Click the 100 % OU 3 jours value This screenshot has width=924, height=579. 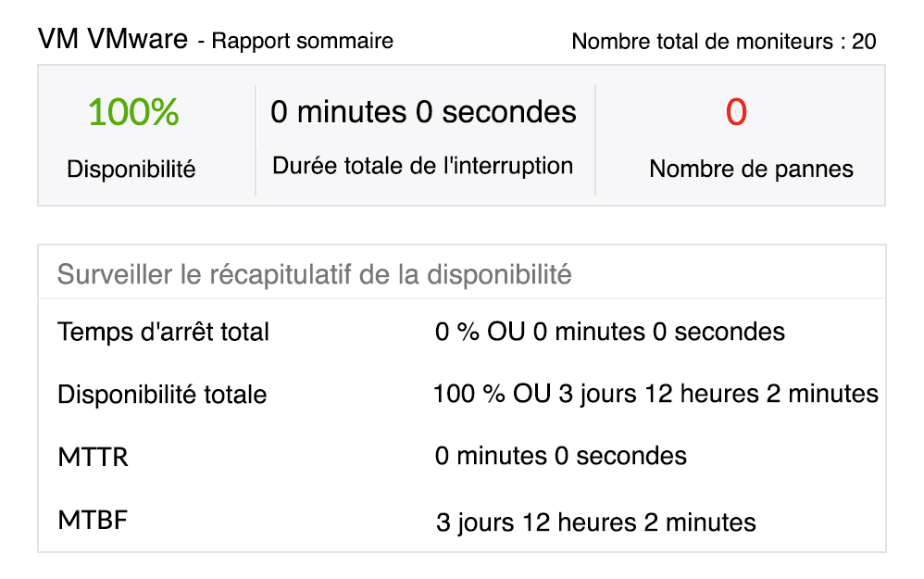pyautogui.click(x=656, y=394)
